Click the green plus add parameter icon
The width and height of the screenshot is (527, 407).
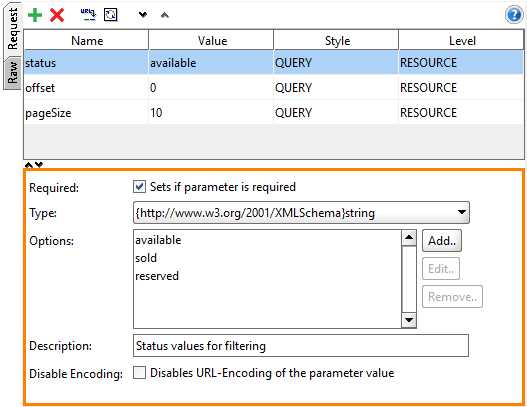coord(35,15)
